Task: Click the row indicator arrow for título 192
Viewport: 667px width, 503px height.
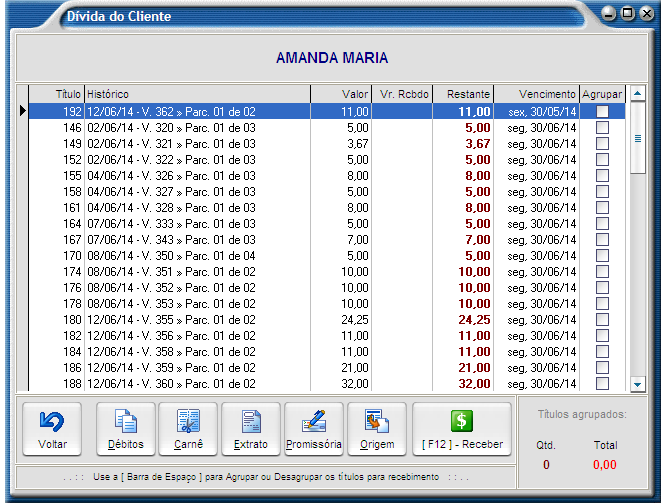Action: [23, 111]
